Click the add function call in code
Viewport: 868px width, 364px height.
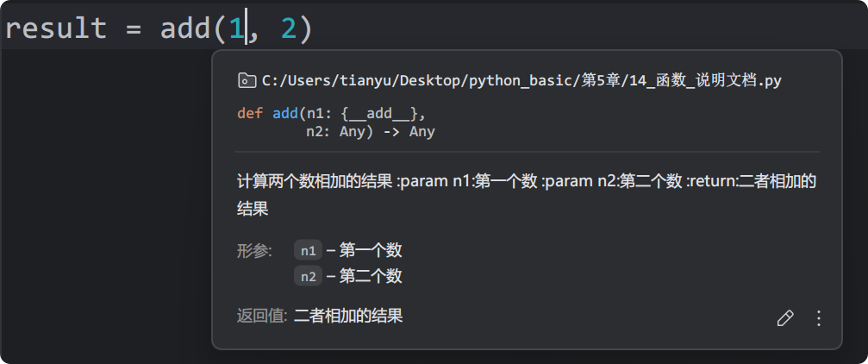click(x=184, y=28)
